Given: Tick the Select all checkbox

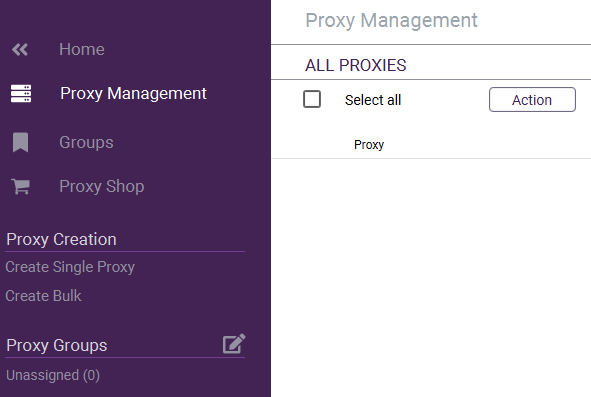Looking at the screenshot, I should click(x=312, y=99).
